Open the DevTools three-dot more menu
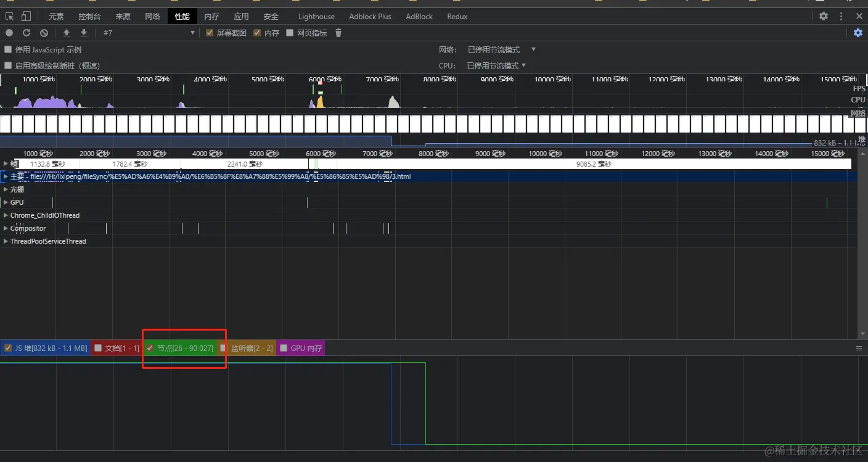The image size is (868, 462). point(841,17)
